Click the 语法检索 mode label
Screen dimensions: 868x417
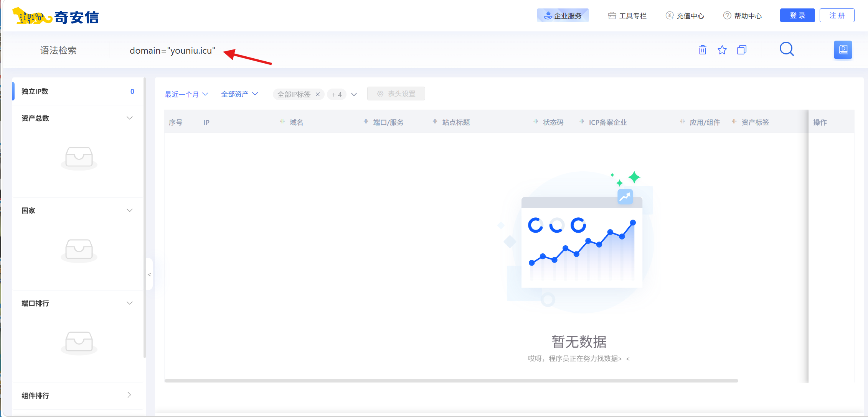click(x=58, y=50)
